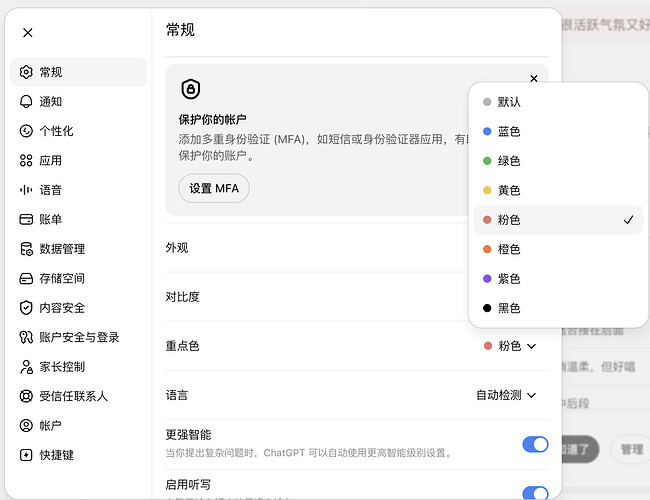Viewport: 650px width, 500px height.
Task: Close the settings dialog with the X icon
Action: (28, 33)
